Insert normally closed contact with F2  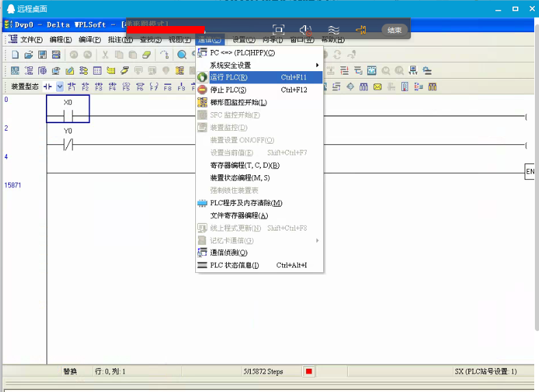[85, 87]
